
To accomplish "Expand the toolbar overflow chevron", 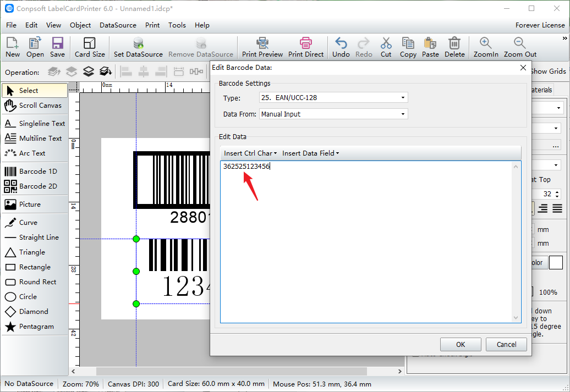I will (564, 38).
